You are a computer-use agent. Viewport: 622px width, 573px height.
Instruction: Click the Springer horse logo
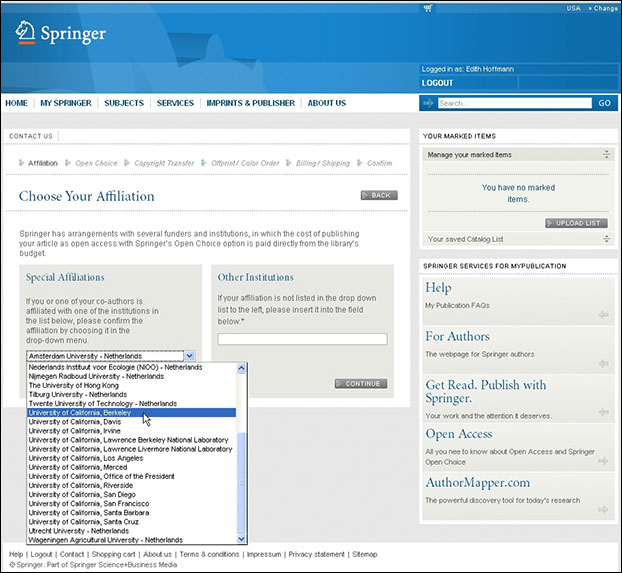(25, 32)
